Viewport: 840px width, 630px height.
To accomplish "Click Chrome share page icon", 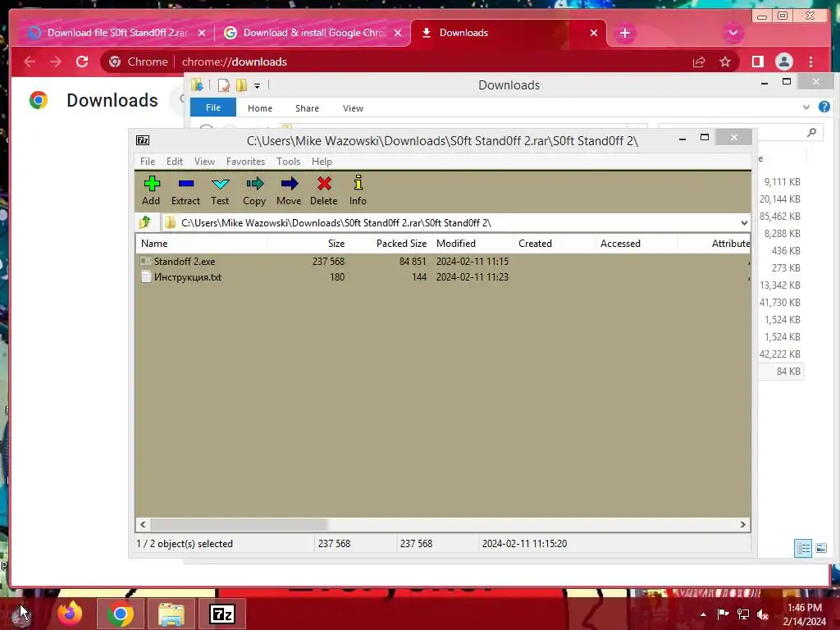I will 699,62.
